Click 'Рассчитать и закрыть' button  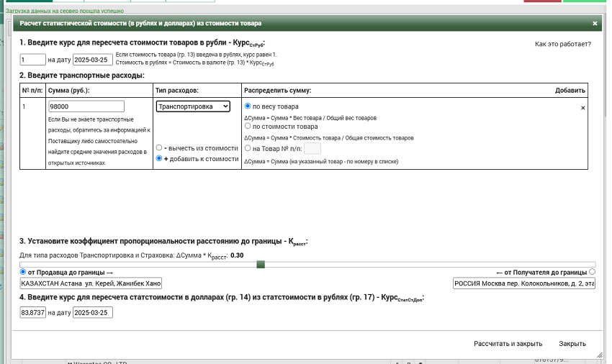coord(508,344)
